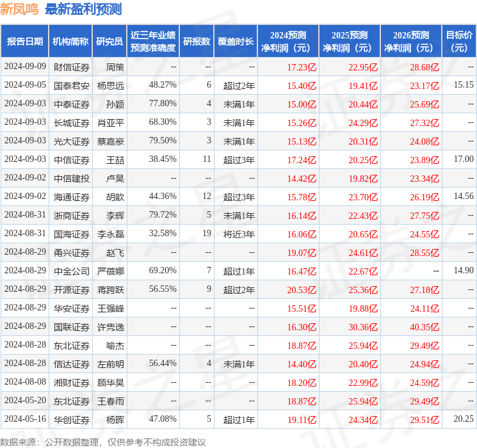Click the 信达证券 institution cell
The image size is (477, 448).
(x=72, y=364)
